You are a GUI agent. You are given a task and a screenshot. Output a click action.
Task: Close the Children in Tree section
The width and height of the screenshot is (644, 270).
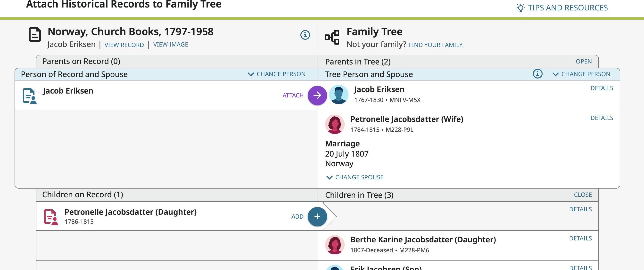click(583, 195)
